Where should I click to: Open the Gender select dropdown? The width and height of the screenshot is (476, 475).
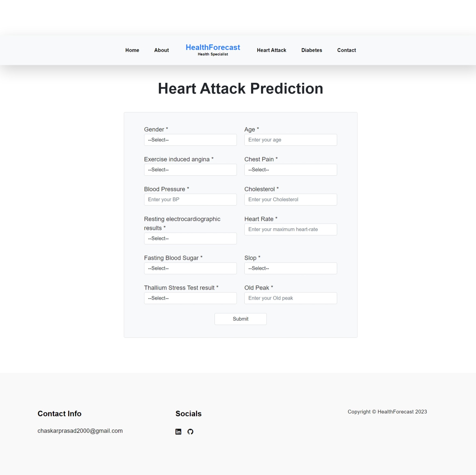point(190,140)
